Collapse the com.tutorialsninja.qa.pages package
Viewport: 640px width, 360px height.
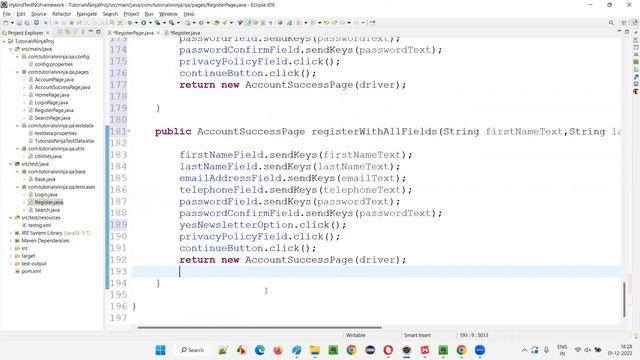click(x=18, y=72)
